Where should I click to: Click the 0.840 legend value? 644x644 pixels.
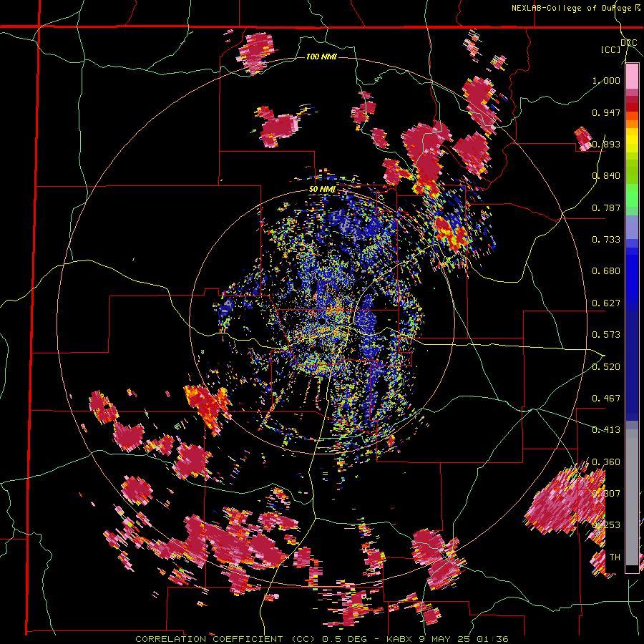(x=606, y=176)
